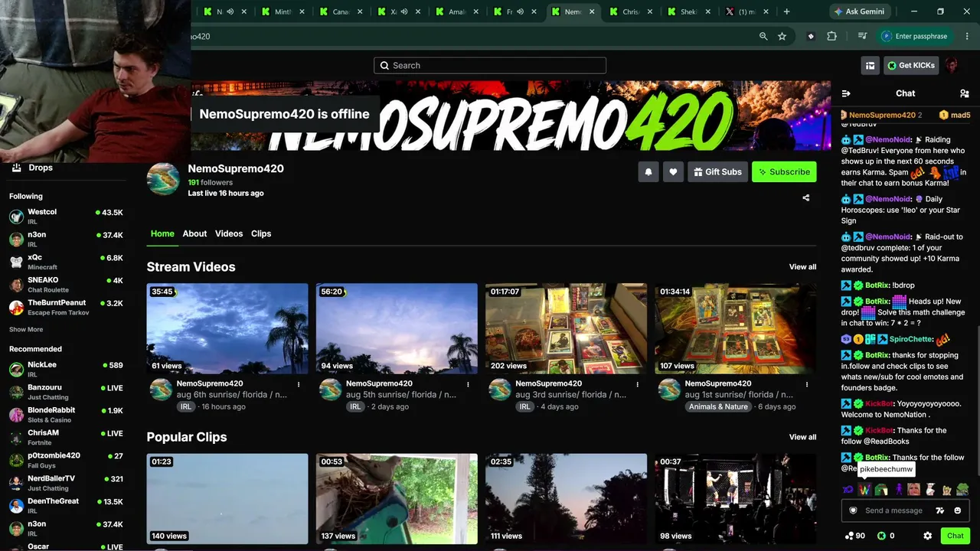Play the 01:34:14 stream video thumbnail
This screenshot has height=551, width=980.
pos(735,329)
